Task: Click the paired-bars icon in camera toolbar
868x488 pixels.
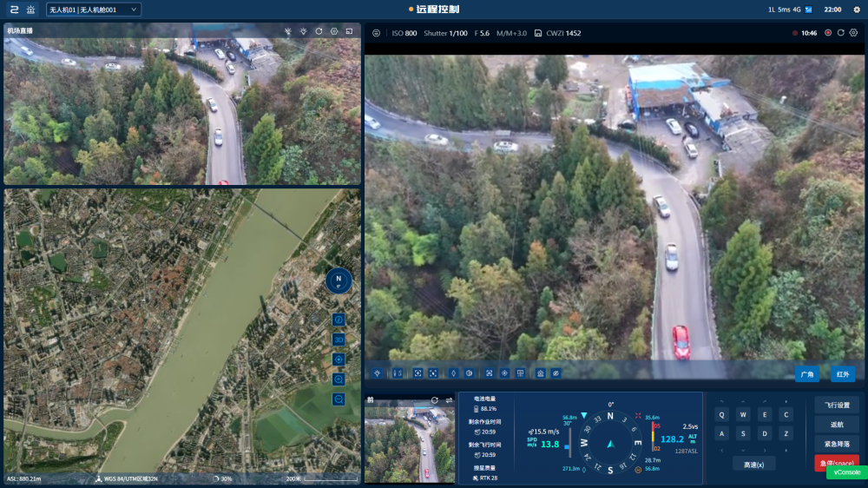Action: coord(398,373)
